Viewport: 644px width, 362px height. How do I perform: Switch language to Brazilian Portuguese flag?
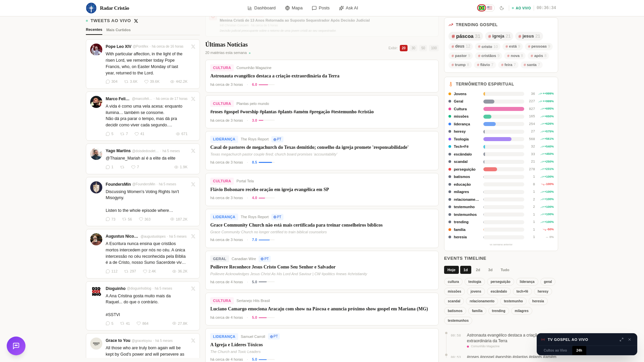click(x=482, y=8)
